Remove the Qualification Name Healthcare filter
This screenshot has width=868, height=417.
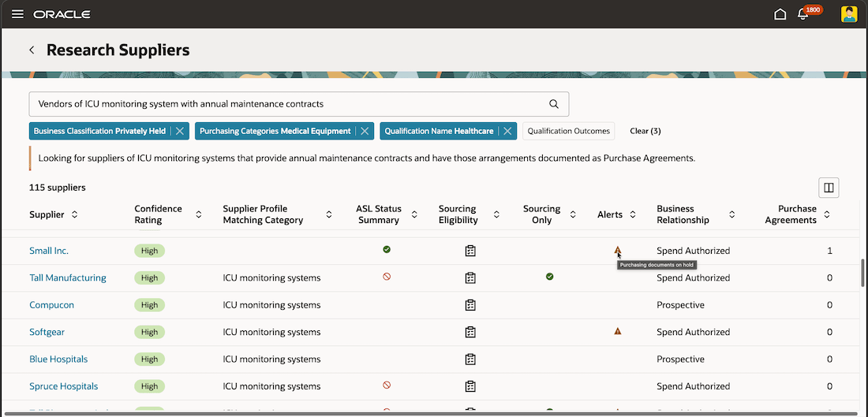pyautogui.click(x=507, y=131)
